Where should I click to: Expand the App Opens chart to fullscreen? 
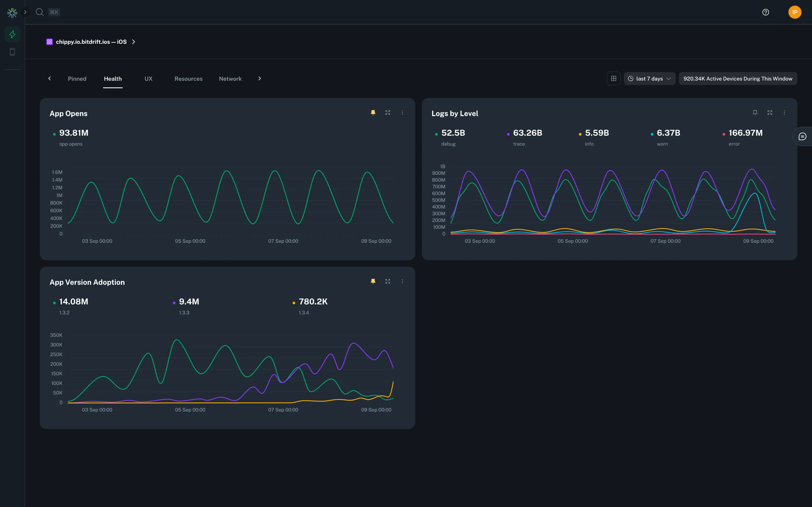pyautogui.click(x=388, y=113)
